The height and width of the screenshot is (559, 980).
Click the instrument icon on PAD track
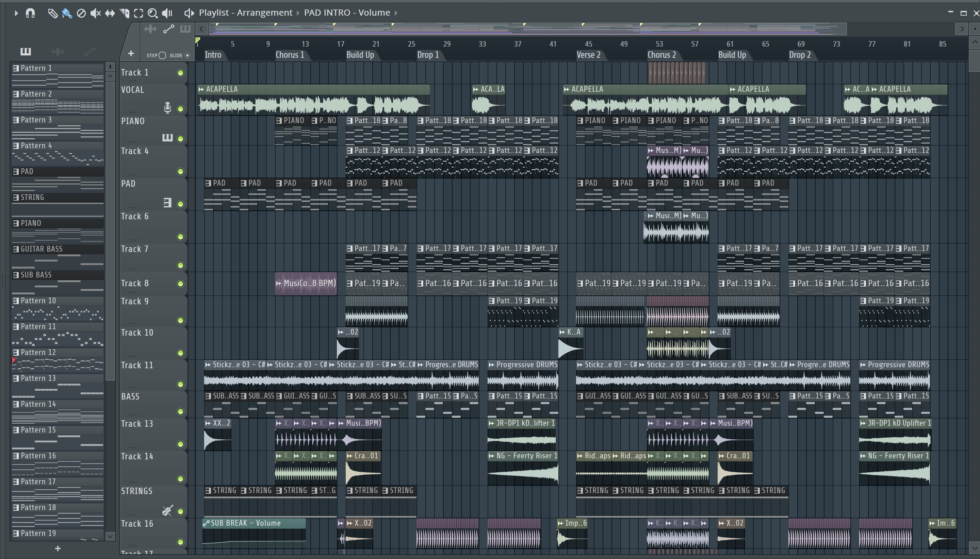(167, 203)
